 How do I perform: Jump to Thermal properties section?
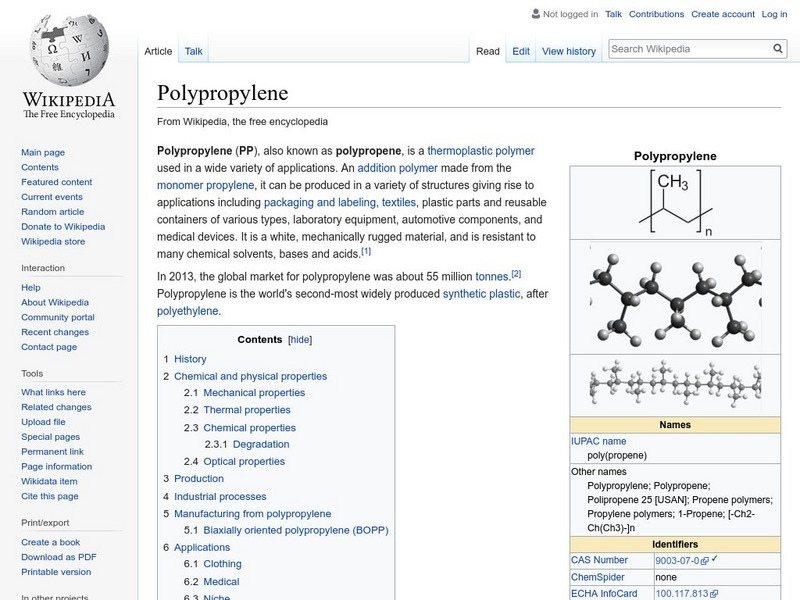click(247, 410)
